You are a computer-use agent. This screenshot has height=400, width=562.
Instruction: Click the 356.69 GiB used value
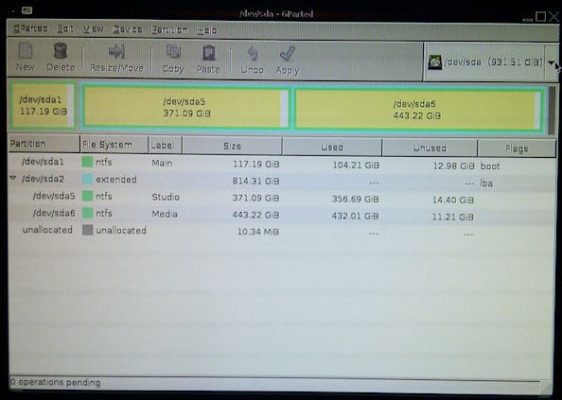pyautogui.click(x=355, y=199)
